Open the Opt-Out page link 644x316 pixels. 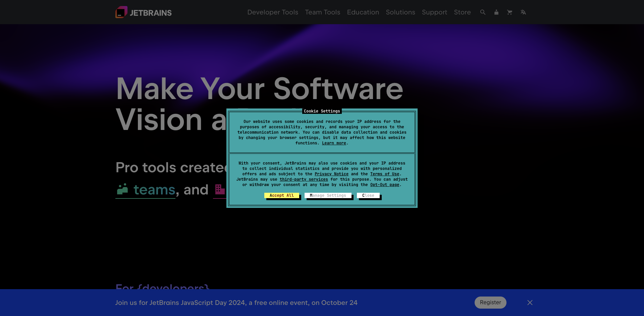click(x=385, y=185)
